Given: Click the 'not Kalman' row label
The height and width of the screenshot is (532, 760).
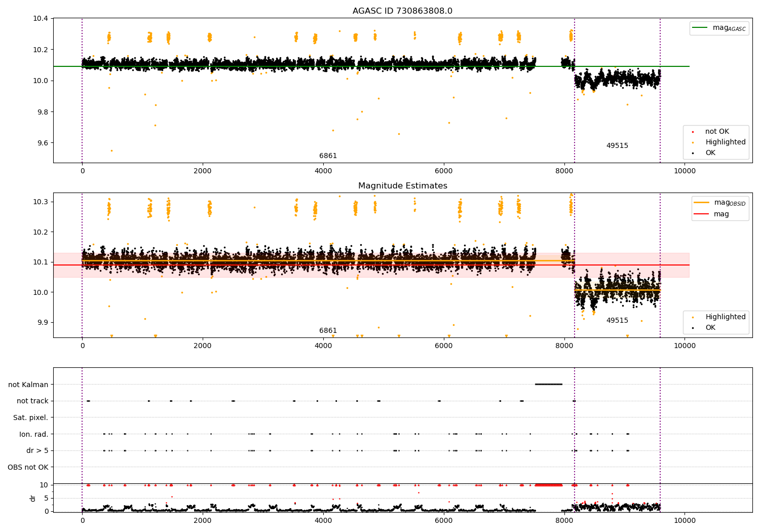Looking at the screenshot, I should pos(28,385).
